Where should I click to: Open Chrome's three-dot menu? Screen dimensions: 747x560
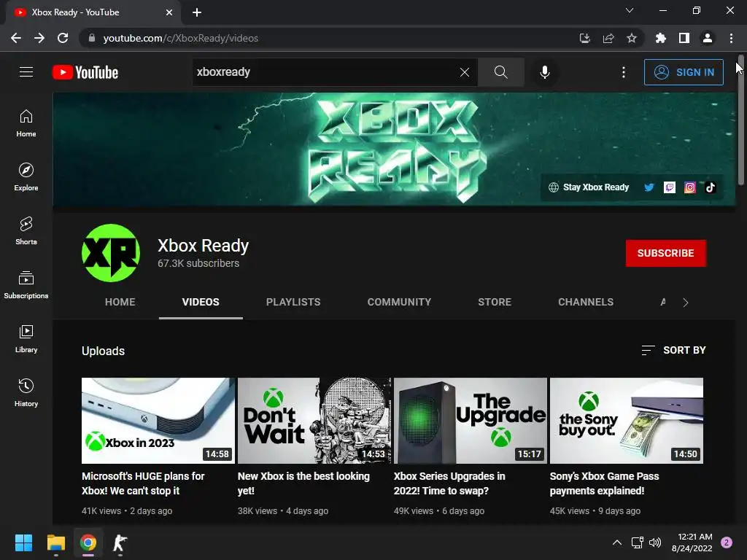point(731,38)
